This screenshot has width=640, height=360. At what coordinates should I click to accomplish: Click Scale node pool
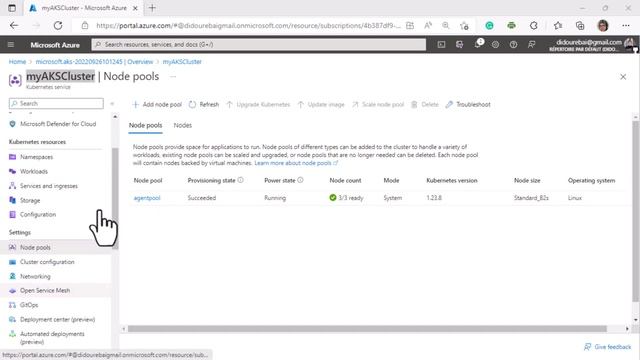[x=378, y=104]
